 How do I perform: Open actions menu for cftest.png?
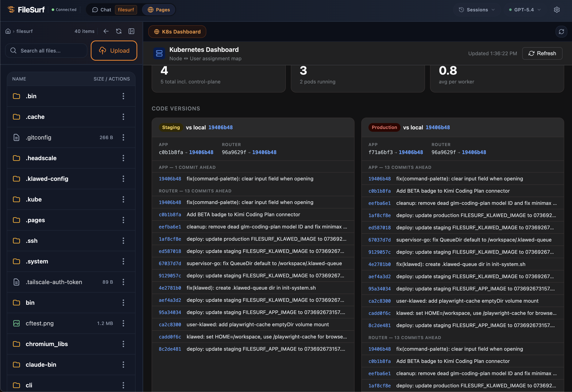(x=123, y=323)
